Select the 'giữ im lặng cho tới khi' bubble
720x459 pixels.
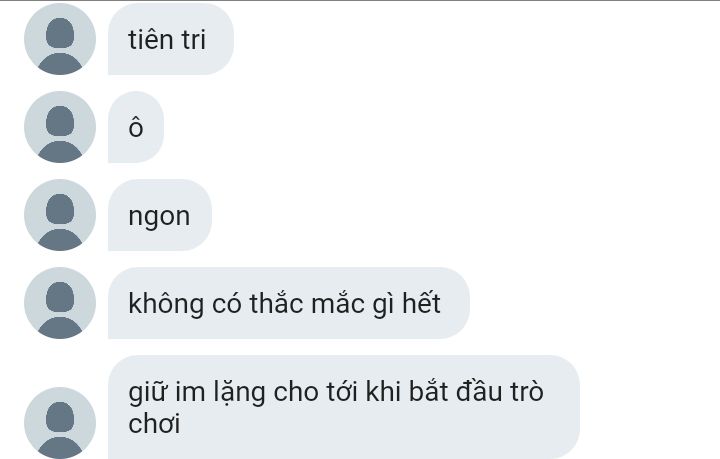343,407
